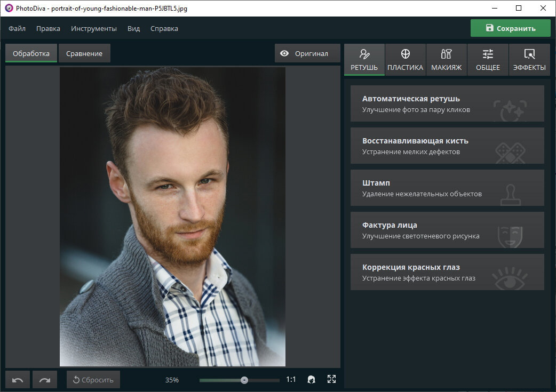Click the redo arrow button
Image resolution: width=556 pixels, height=392 pixels.
point(45,380)
